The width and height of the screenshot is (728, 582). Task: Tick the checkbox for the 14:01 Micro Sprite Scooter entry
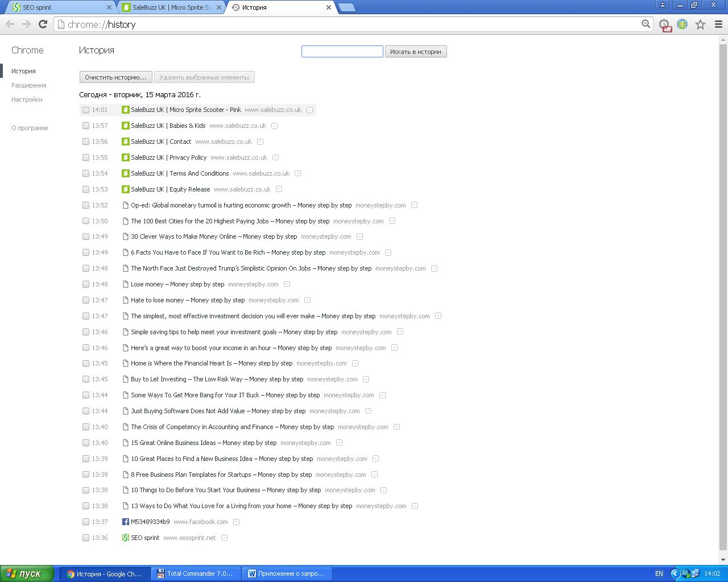[x=86, y=110]
